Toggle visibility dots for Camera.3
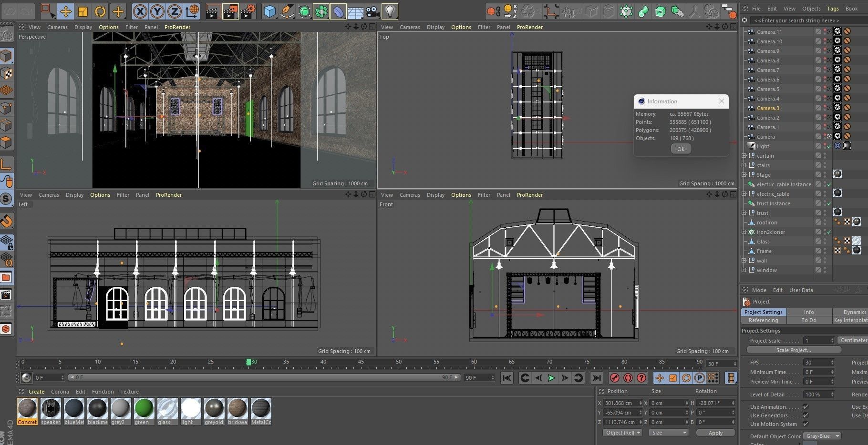 coord(825,108)
